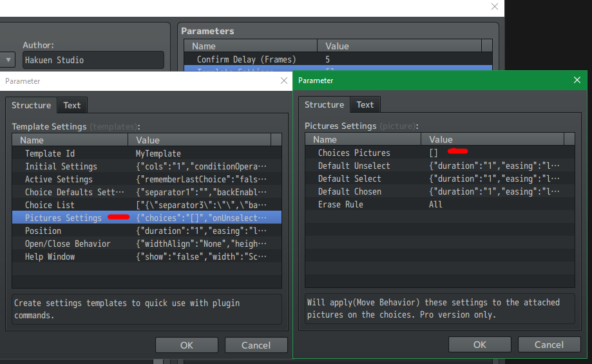
Task: Close the left Parameter dialog
Action: [284, 81]
